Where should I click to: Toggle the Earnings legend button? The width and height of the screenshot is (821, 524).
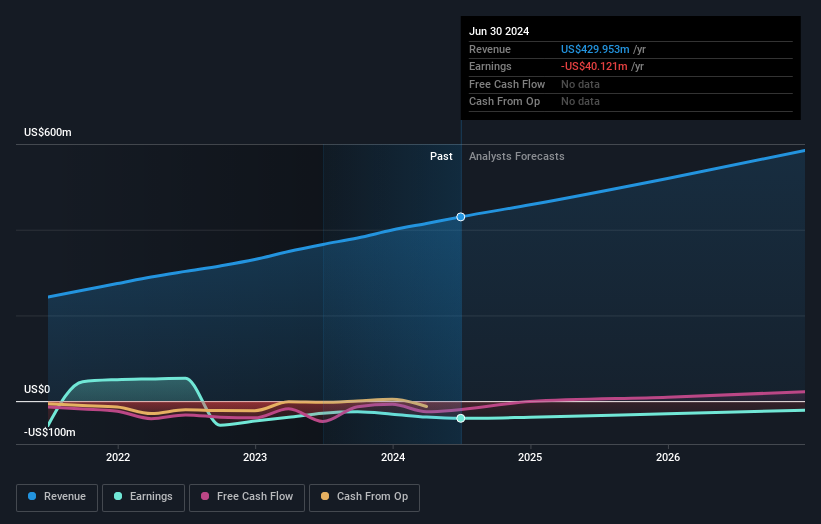(x=143, y=497)
